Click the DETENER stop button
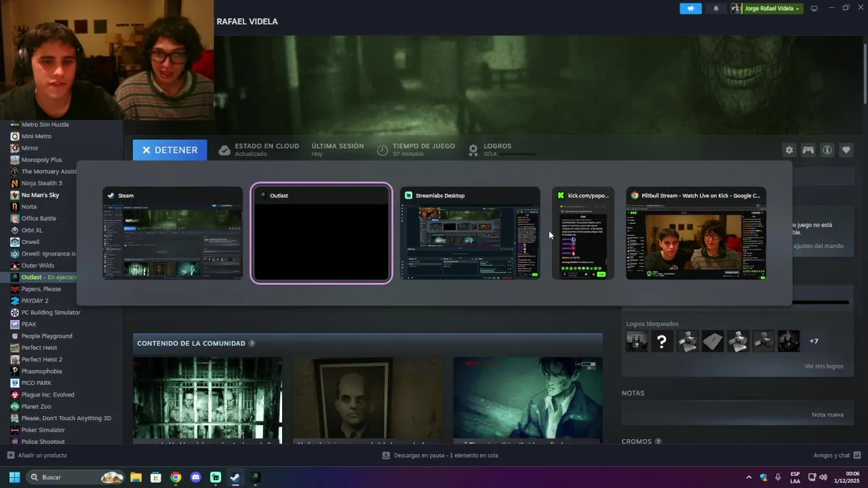The width and height of the screenshot is (868, 488). pos(170,150)
